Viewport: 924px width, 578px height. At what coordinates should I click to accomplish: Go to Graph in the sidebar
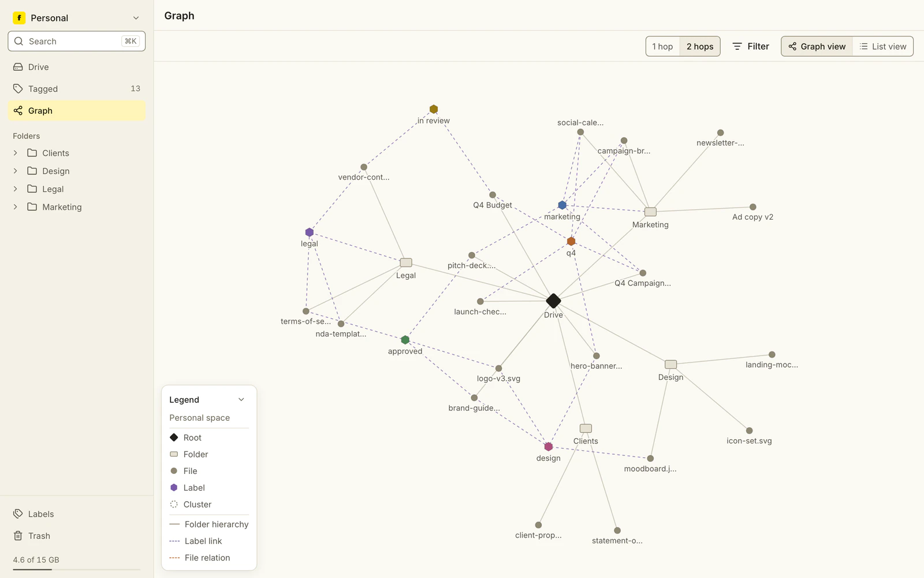(77, 110)
